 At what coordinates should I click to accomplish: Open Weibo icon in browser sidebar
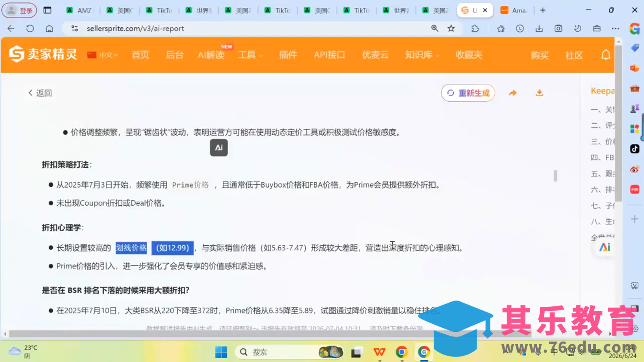point(635,169)
